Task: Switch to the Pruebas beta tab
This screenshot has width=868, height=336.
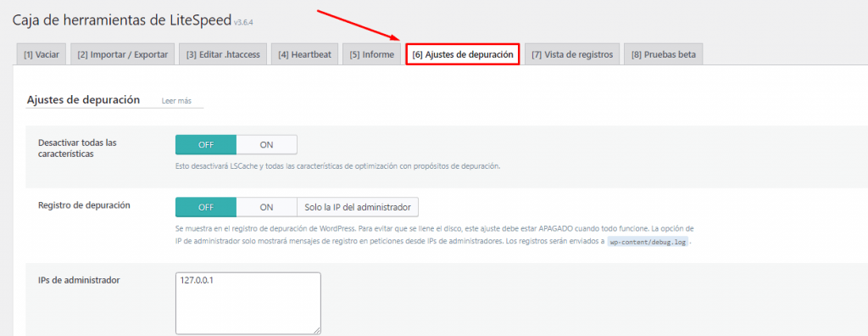Action: coord(663,55)
